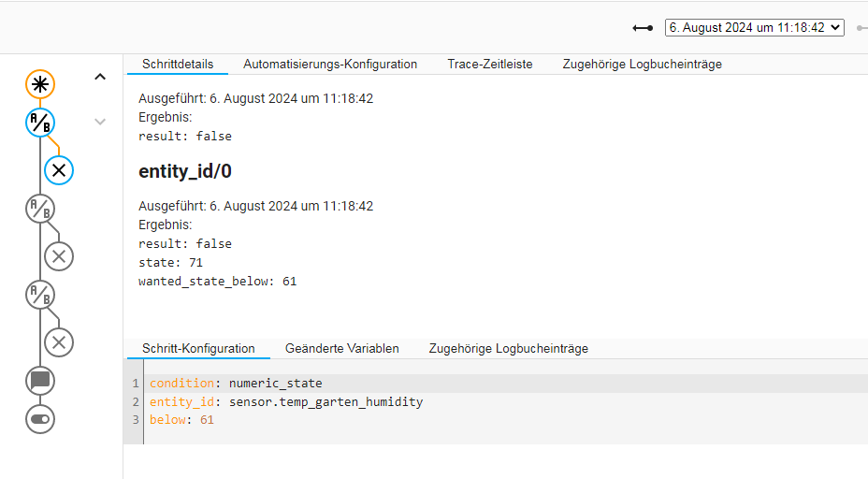Image resolution: width=868 pixels, height=479 pixels.
Task: Click the entity_id/0 heading
Action: click(185, 171)
